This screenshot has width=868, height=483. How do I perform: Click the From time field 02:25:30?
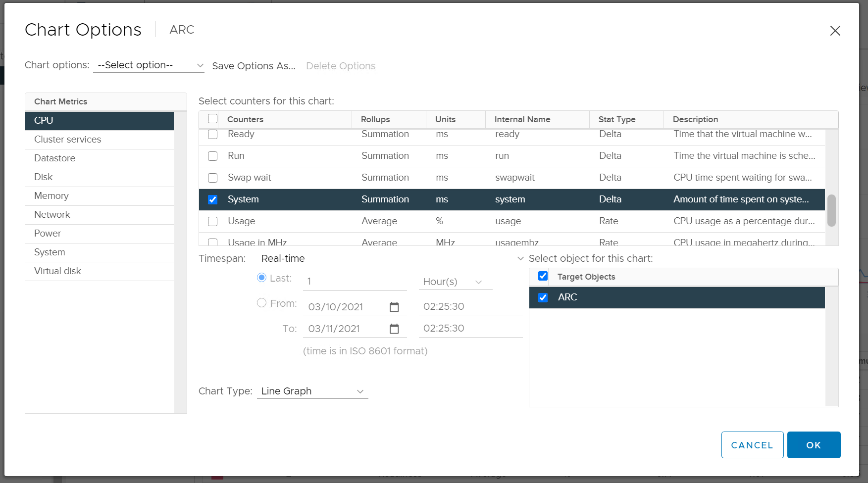click(x=470, y=306)
